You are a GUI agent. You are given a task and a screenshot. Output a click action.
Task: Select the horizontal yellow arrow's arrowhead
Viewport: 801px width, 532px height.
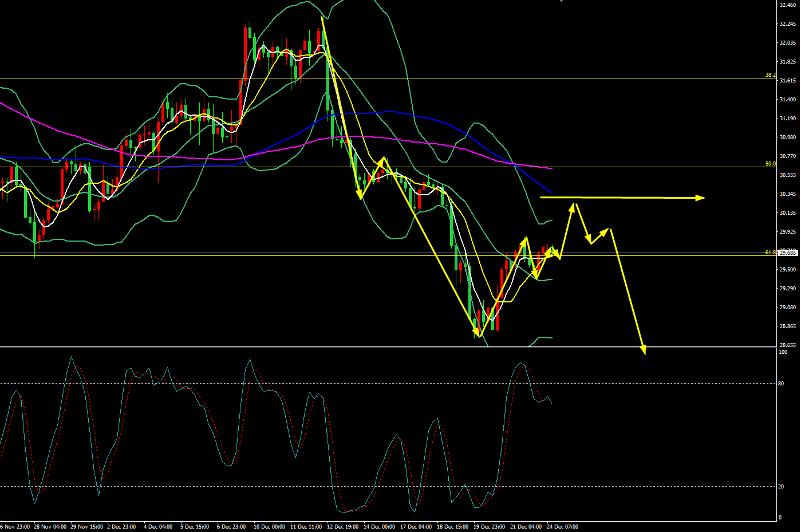pyautogui.click(x=700, y=198)
